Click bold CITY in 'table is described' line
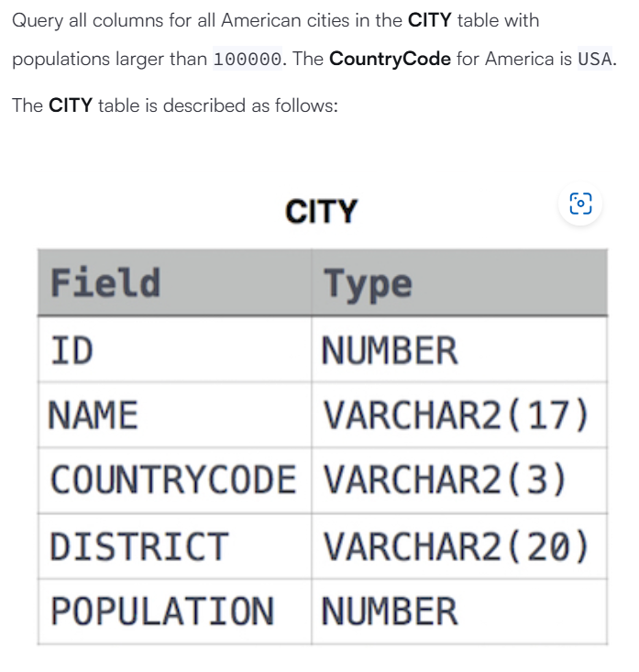 [x=71, y=105]
